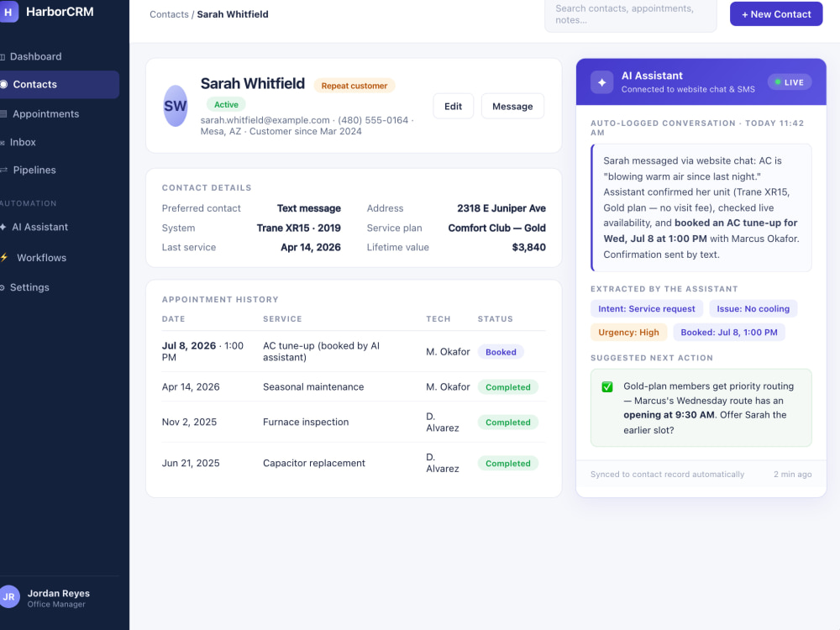Click the Sarah Whitfield name heading

pyautogui.click(x=252, y=83)
